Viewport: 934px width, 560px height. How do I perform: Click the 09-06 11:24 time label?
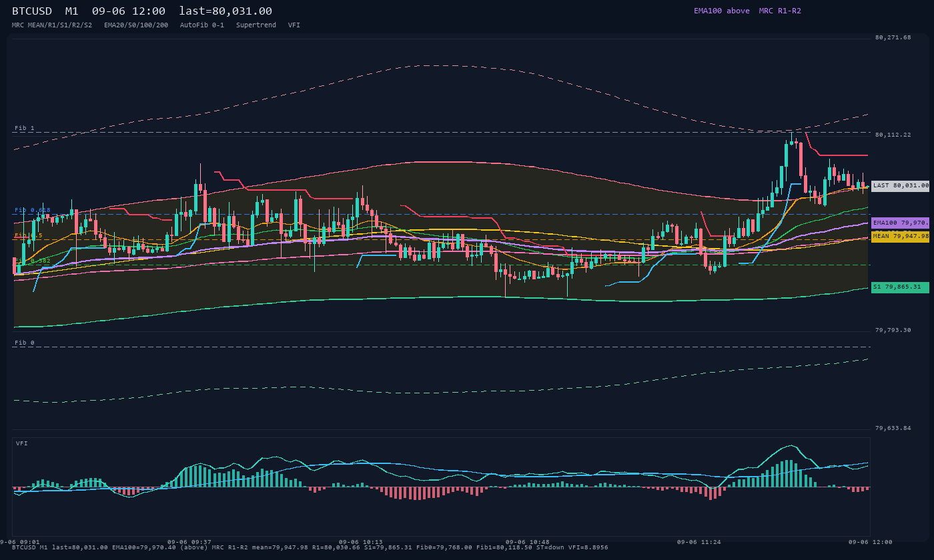click(698, 542)
